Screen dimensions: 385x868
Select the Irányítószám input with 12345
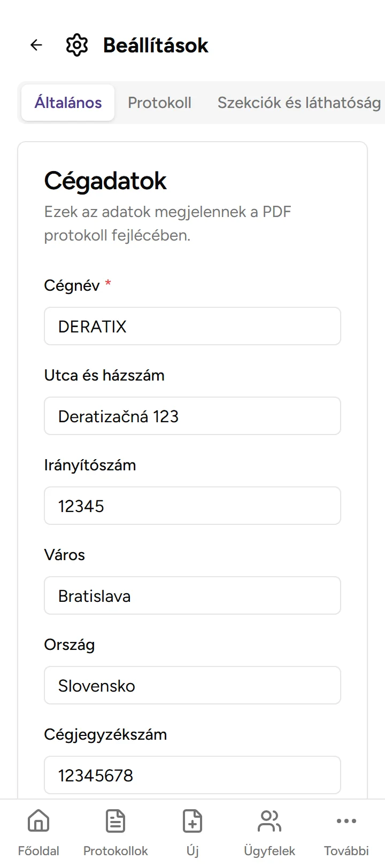pos(192,506)
